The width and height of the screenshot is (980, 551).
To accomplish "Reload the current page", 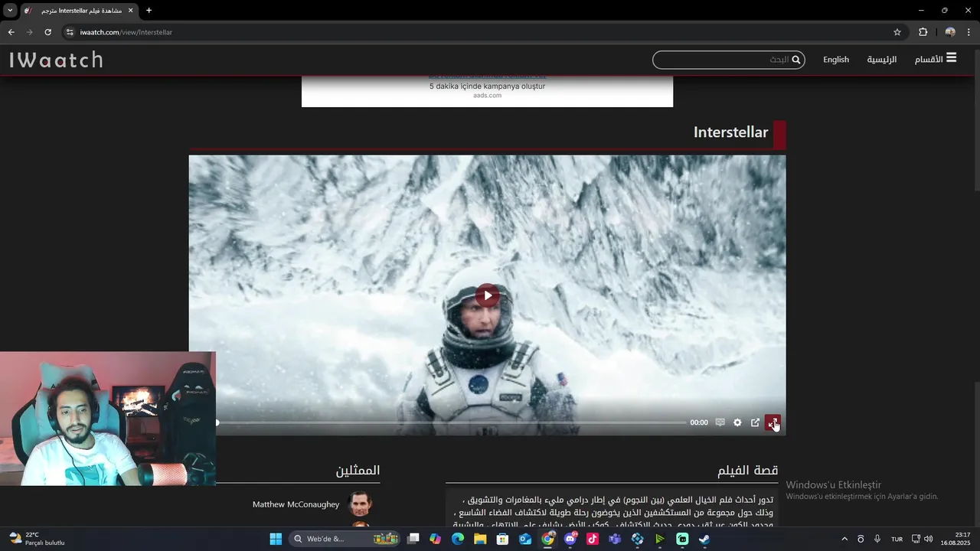I will (47, 32).
